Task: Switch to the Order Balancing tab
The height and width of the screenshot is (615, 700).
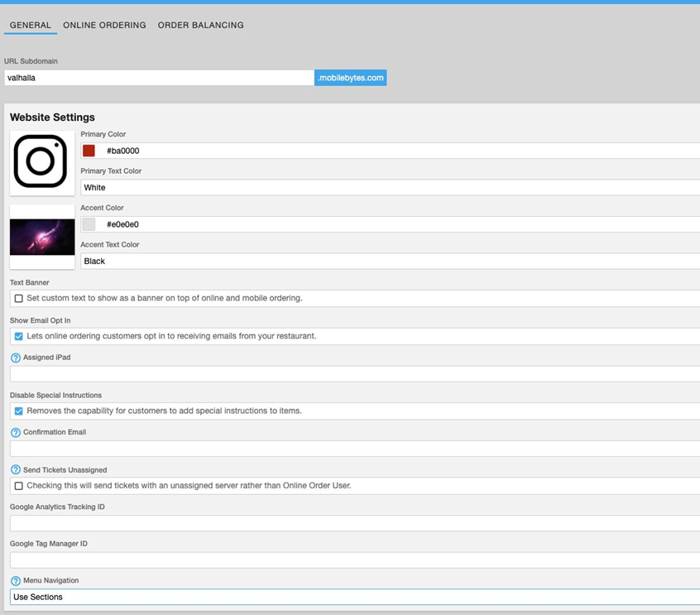Action: pyautogui.click(x=200, y=26)
